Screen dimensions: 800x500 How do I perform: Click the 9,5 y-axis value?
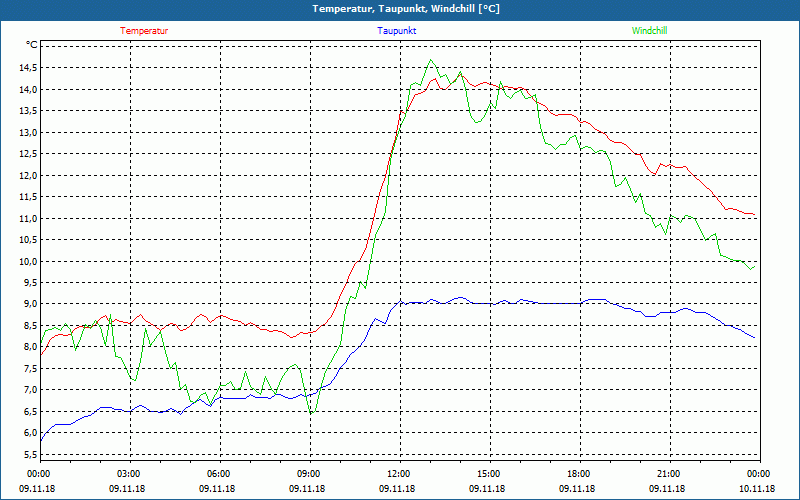pos(31,283)
